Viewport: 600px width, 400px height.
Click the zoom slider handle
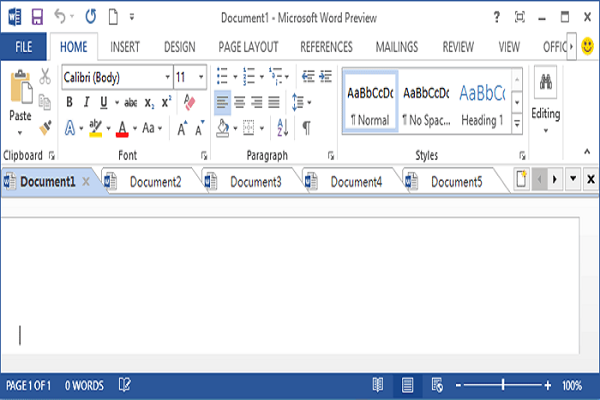click(x=503, y=385)
